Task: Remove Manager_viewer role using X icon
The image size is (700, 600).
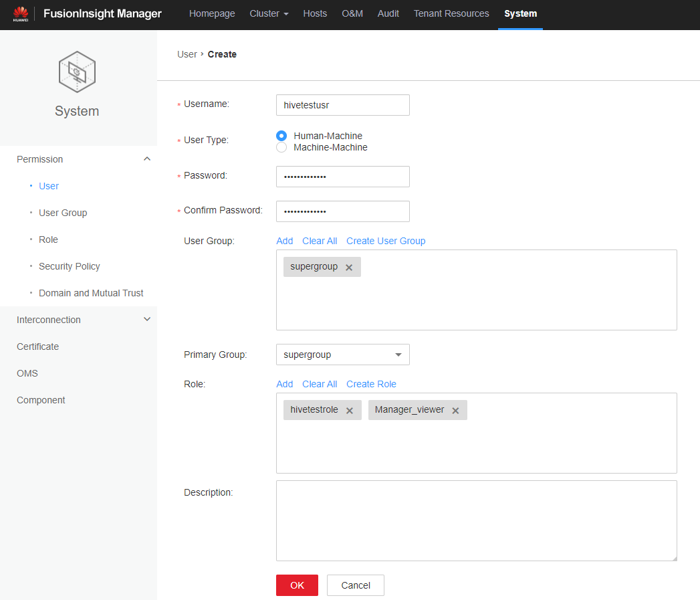Action: [455, 411]
